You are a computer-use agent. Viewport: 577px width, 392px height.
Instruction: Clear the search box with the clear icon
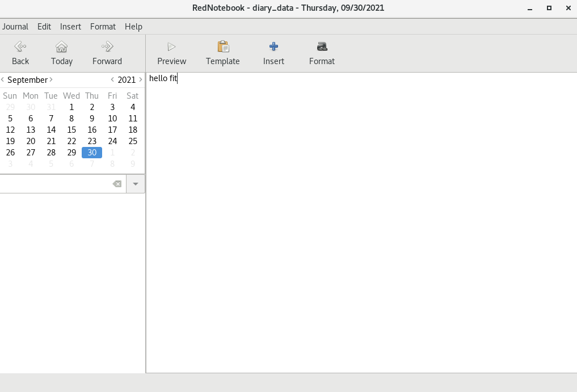pos(117,183)
